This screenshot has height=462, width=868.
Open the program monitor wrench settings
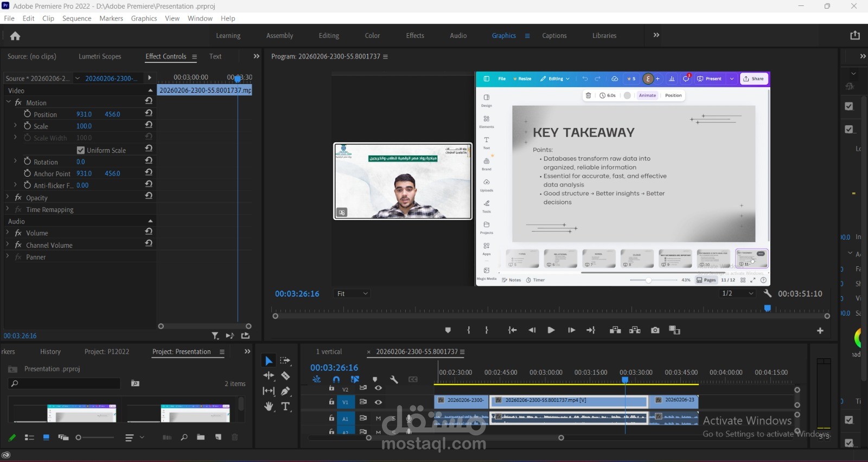[x=767, y=293]
